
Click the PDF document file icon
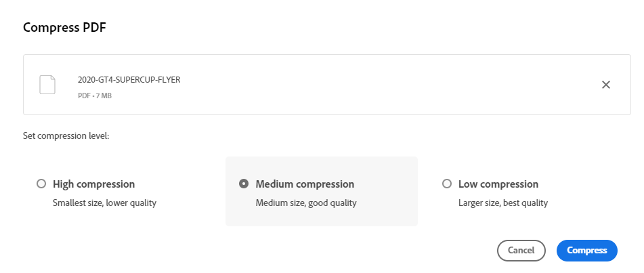pos(47,85)
